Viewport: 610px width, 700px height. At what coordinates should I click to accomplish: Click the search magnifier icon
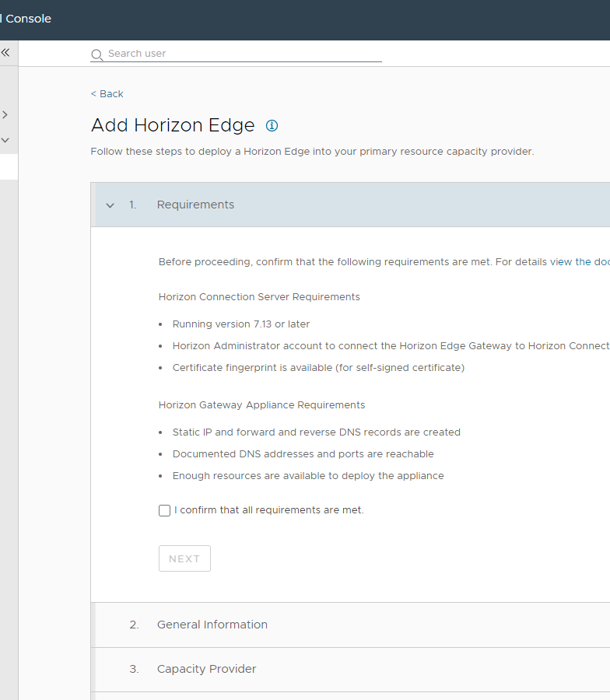pyautogui.click(x=96, y=54)
